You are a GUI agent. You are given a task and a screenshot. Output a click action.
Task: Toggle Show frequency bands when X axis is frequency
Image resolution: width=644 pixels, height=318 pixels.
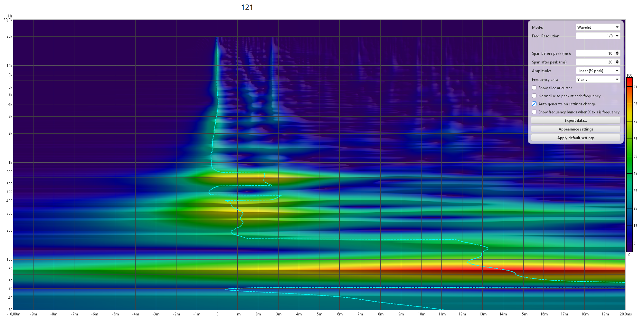tap(534, 112)
